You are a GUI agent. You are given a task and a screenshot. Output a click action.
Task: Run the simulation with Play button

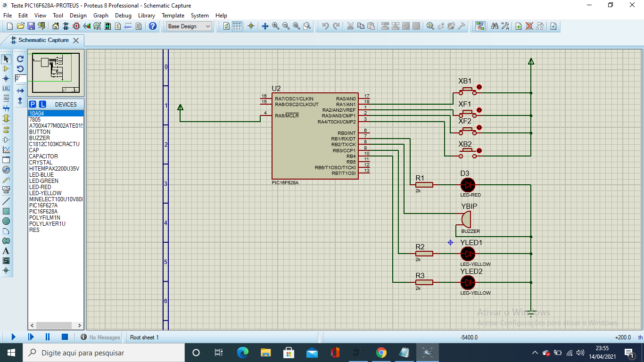(13, 337)
